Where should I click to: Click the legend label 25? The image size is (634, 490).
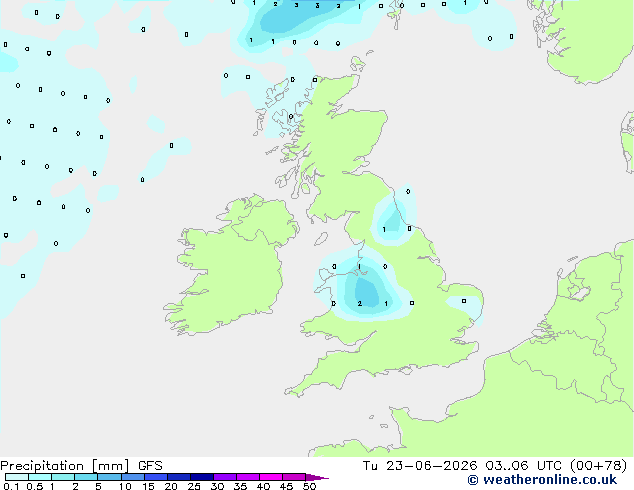[194, 486]
